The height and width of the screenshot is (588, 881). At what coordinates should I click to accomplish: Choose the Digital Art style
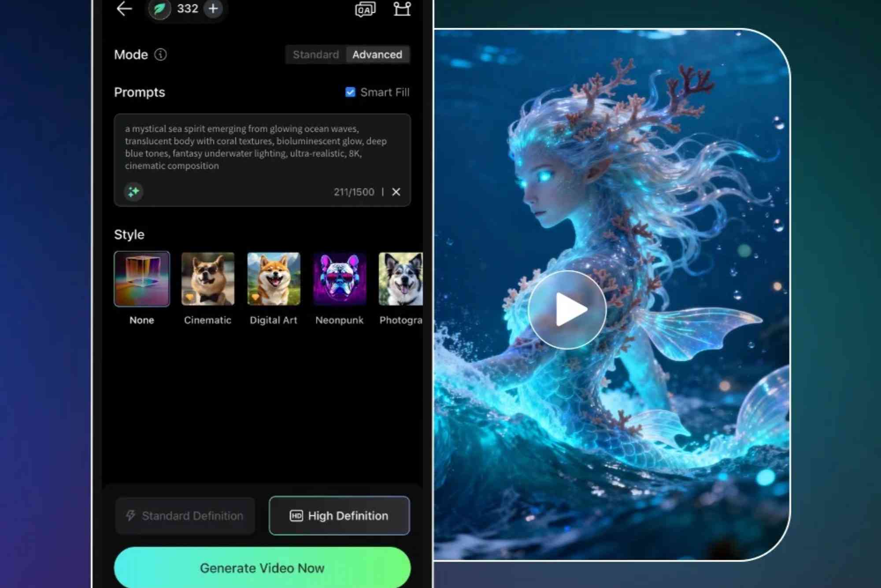click(274, 279)
